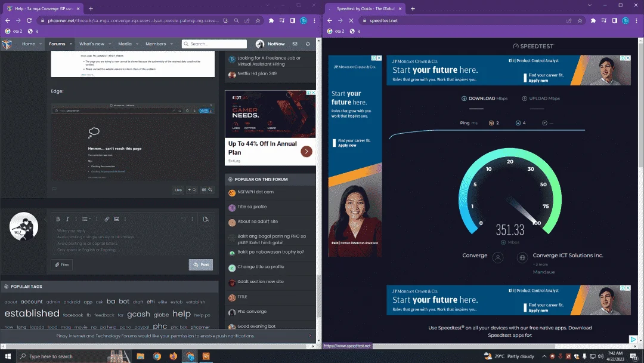Expand the Media menu dropdown arrow
This screenshot has height=363, width=644.
coord(137,44)
